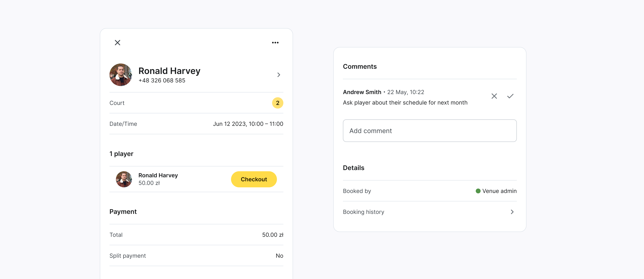Screen dimensions: 644x279
Task: Expand Ronald Harvey's profile chevron arrow
Action: click(279, 75)
